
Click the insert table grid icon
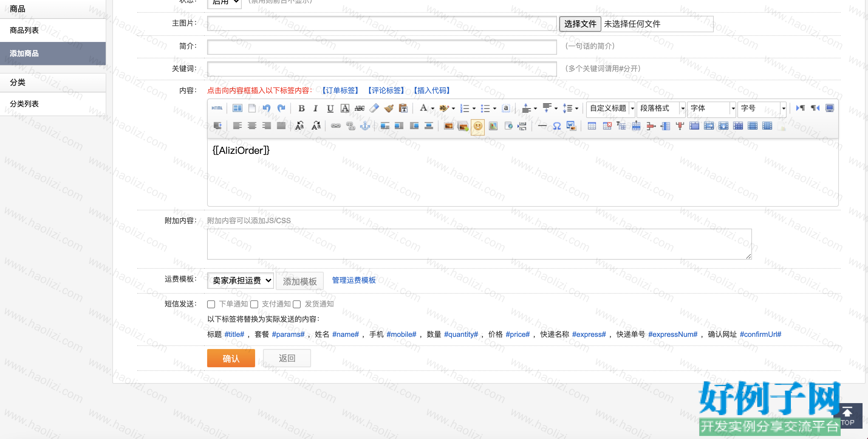point(592,126)
